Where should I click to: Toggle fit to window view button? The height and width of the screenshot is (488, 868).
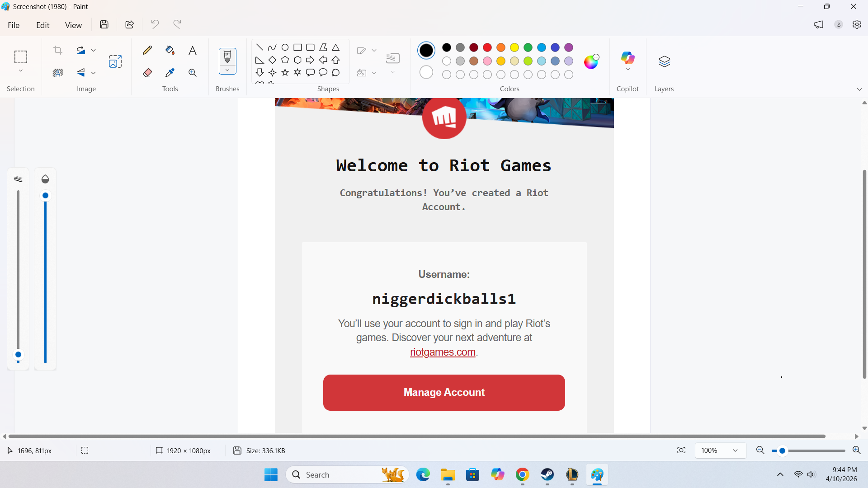click(681, 450)
